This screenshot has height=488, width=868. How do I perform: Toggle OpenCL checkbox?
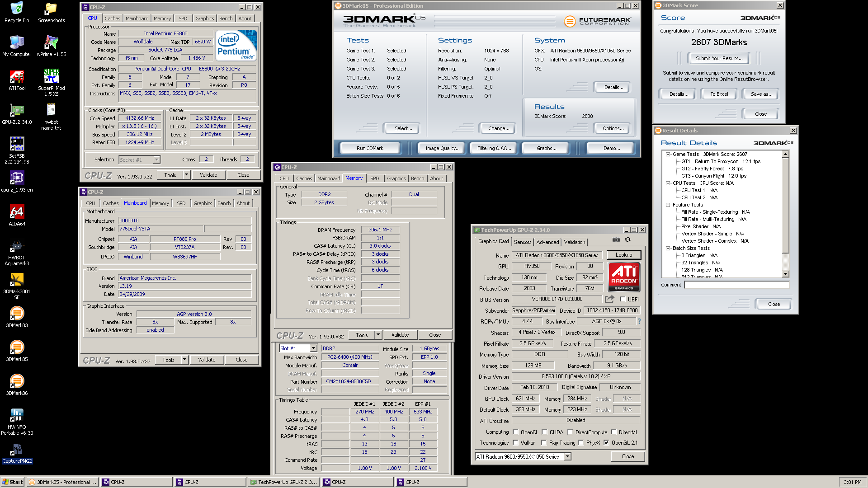pos(515,432)
